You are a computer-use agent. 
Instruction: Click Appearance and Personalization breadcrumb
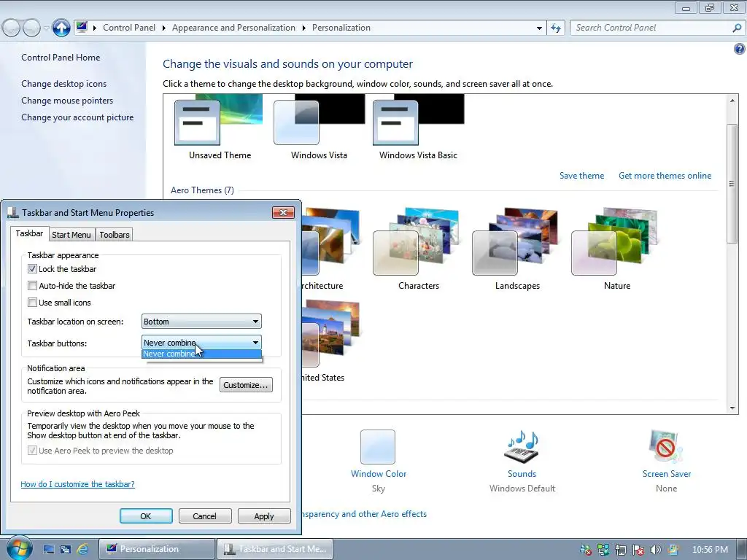click(x=233, y=28)
